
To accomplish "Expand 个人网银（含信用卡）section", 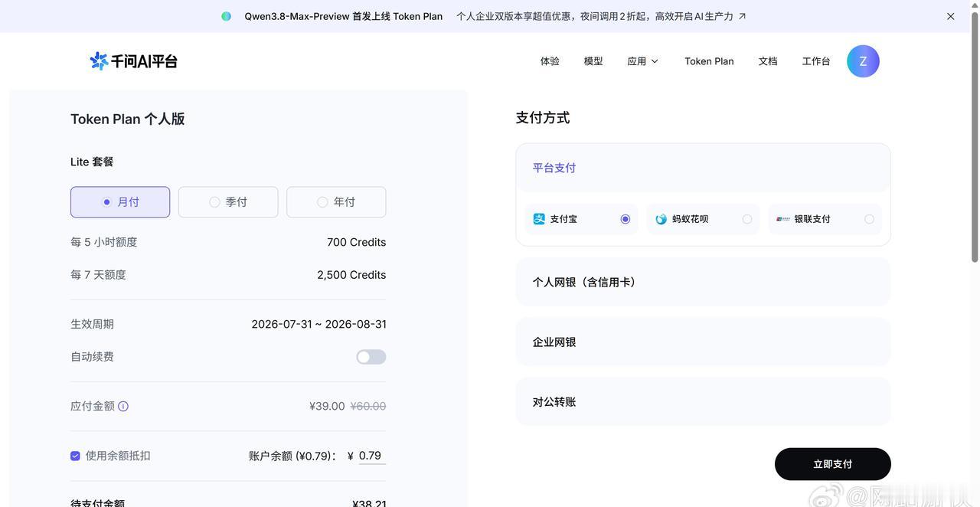I will click(703, 282).
